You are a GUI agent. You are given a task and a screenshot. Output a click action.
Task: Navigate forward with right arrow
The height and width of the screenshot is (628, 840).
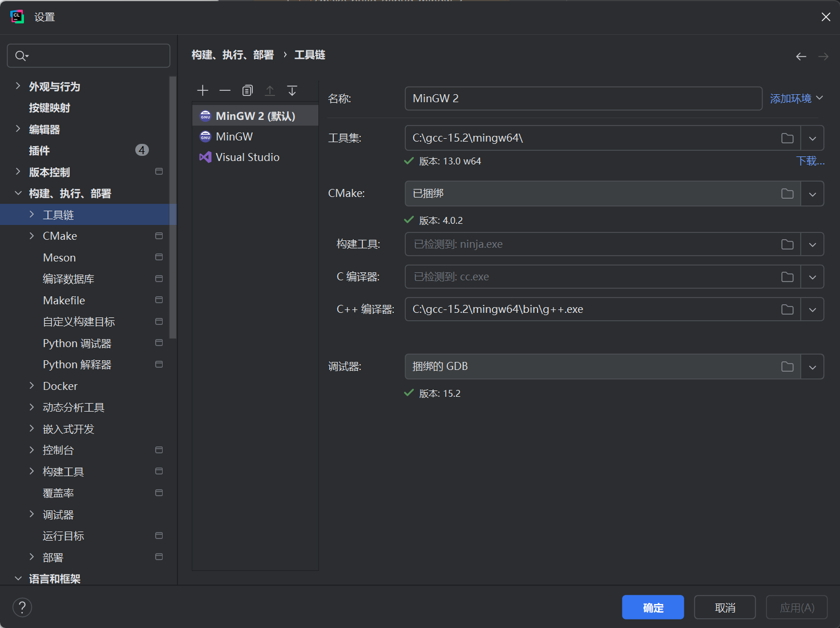tap(823, 56)
